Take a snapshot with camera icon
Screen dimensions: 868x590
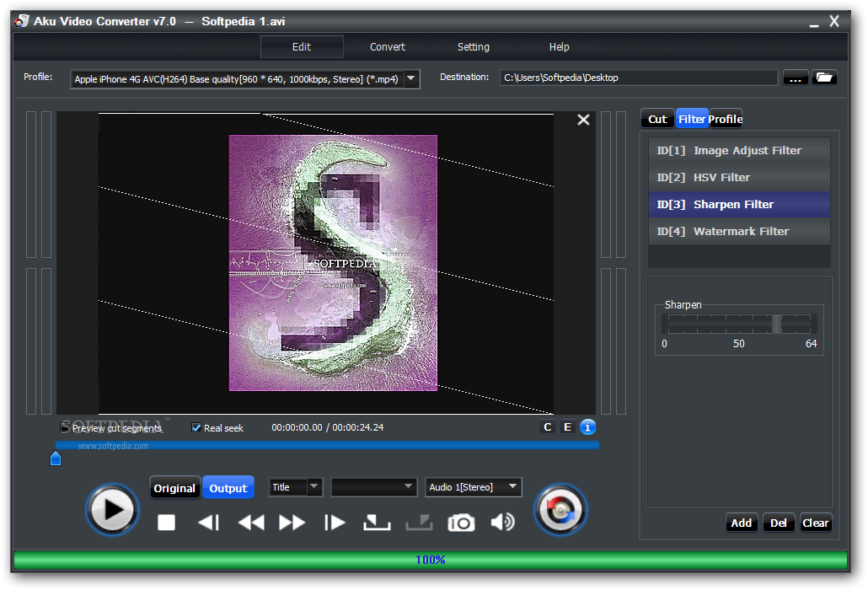[461, 523]
